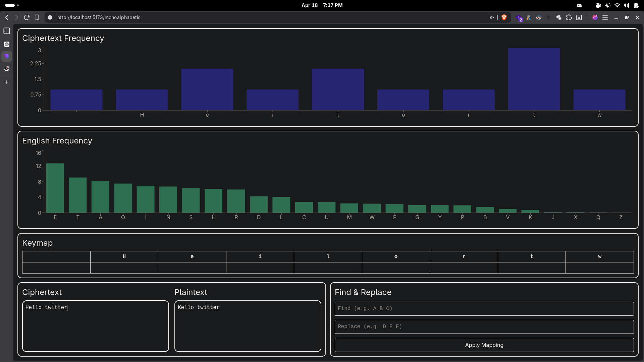Click the tab search window icon
Screen dimensions: 644x362
click(x=579, y=17)
